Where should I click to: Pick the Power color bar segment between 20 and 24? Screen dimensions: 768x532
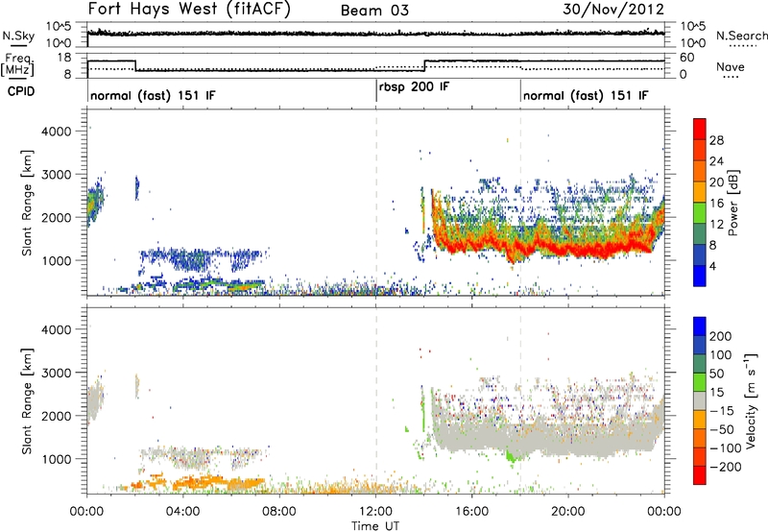pos(700,172)
